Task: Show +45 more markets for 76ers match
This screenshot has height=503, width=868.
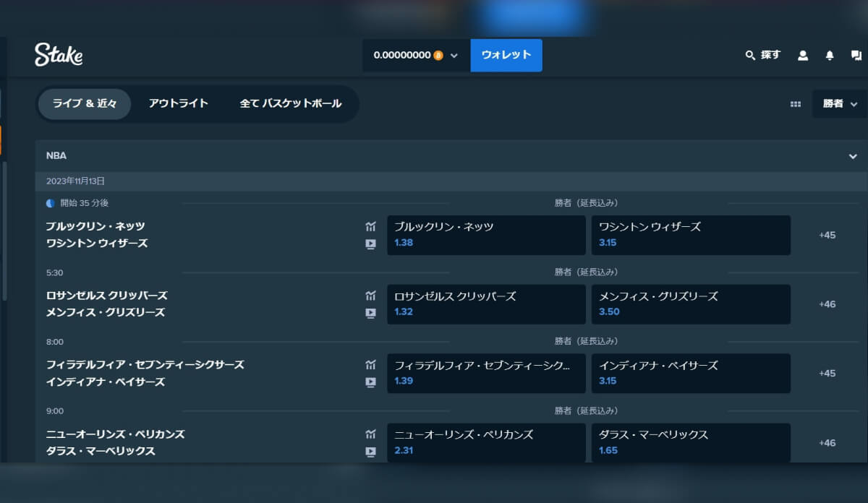Action: pyautogui.click(x=827, y=374)
